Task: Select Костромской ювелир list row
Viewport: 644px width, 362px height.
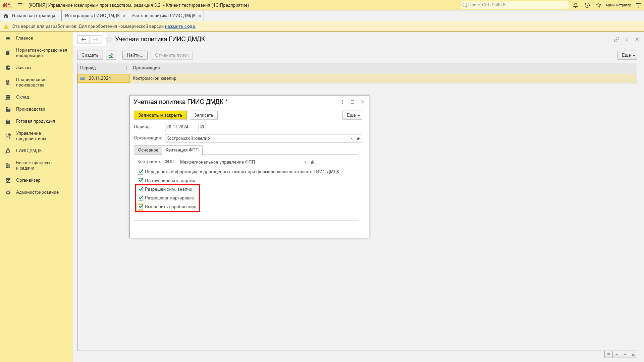Action: coord(357,78)
